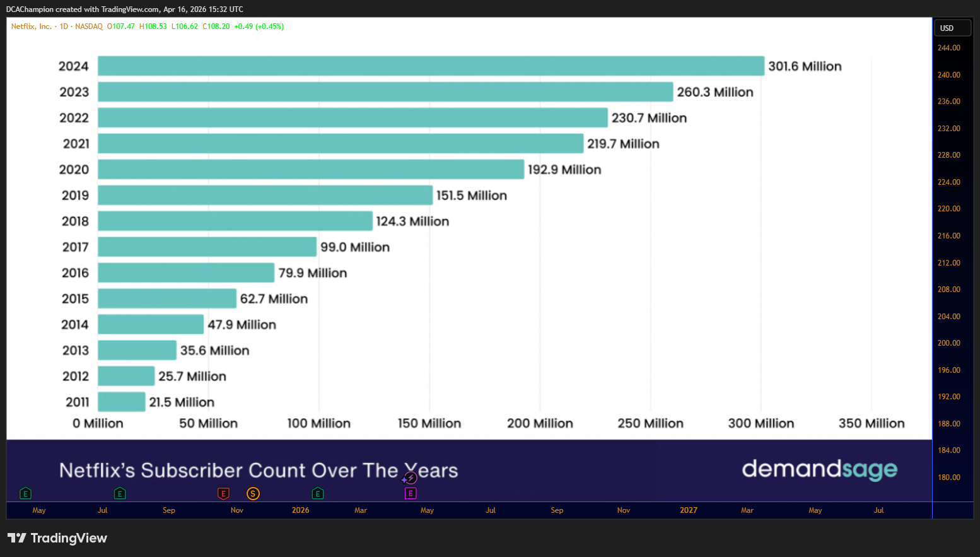The image size is (980, 557).
Task: Click the 224.00 price scale label
Action: pos(949,182)
